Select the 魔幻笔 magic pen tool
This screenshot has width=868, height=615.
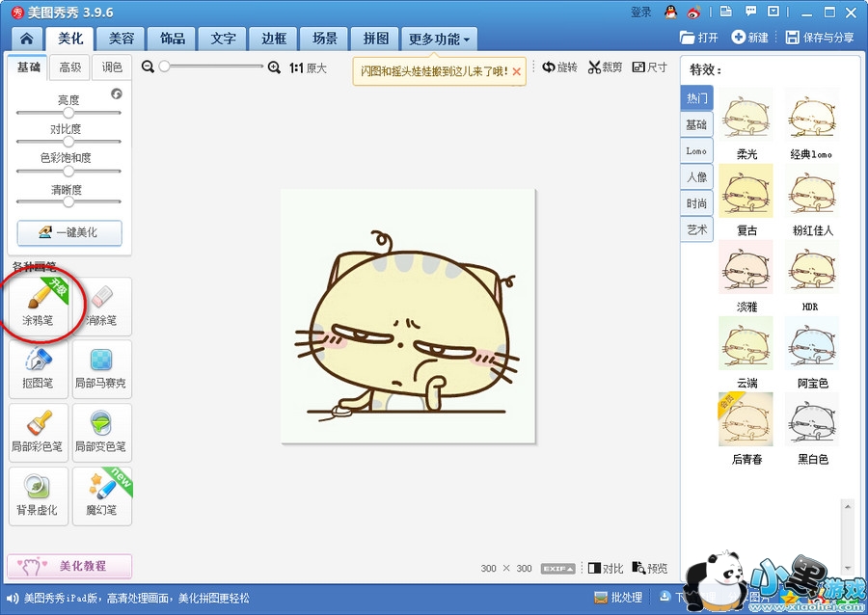pyautogui.click(x=100, y=495)
